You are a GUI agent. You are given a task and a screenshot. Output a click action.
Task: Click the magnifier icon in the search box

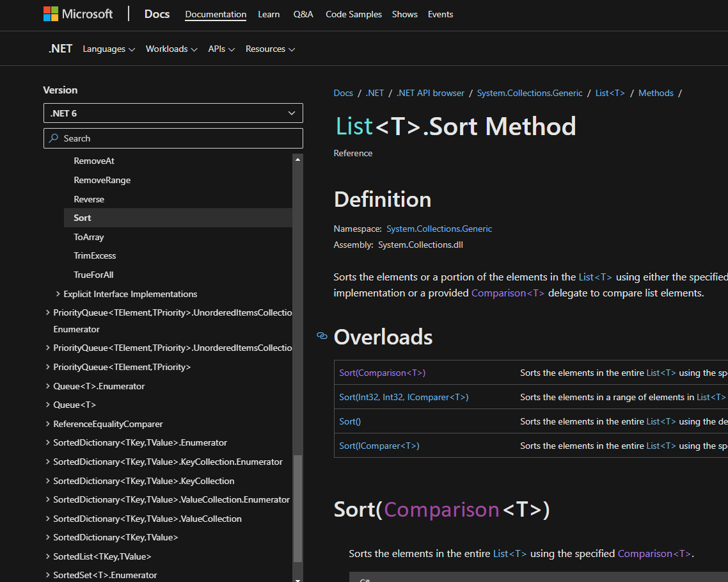pos(54,138)
